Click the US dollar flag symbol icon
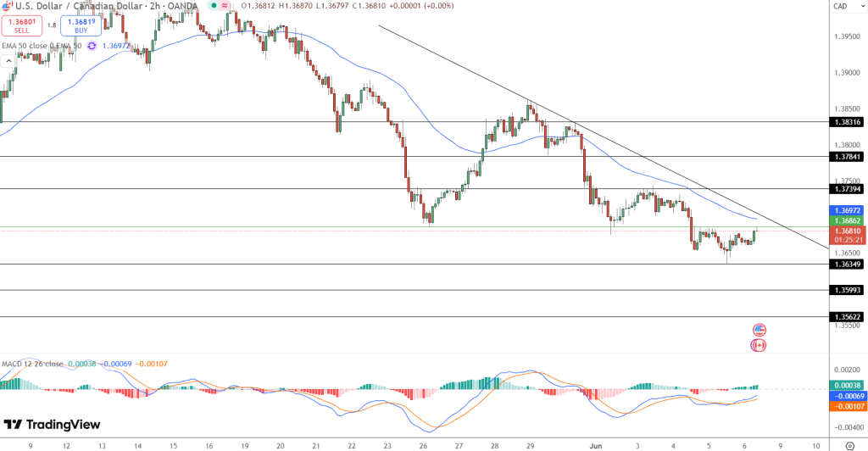 (7, 6)
